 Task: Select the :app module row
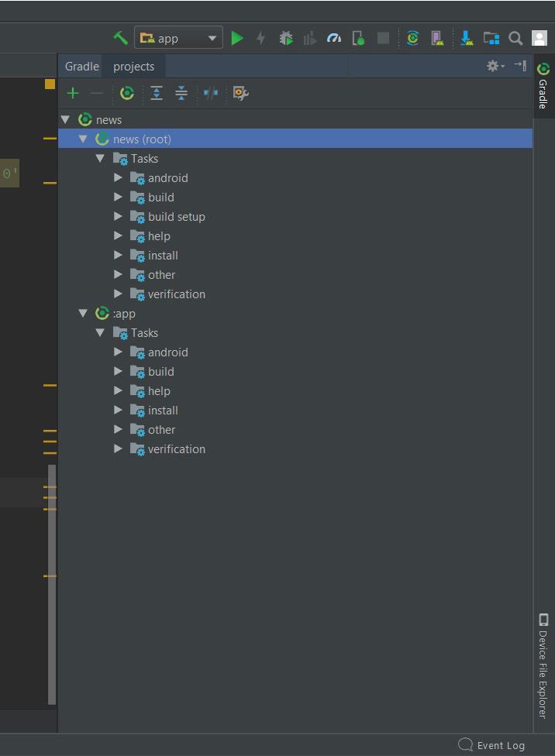point(295,314)
